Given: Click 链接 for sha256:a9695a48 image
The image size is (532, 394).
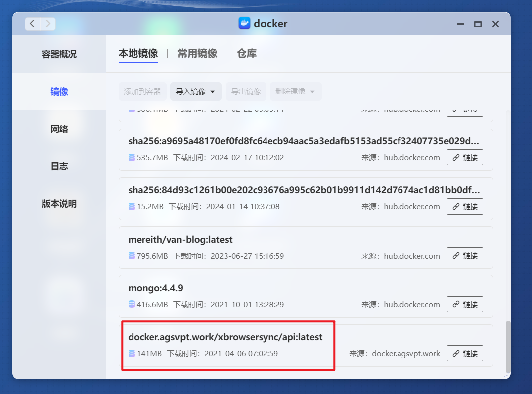Looking at the screenshot, I should (x=465, y=157).
